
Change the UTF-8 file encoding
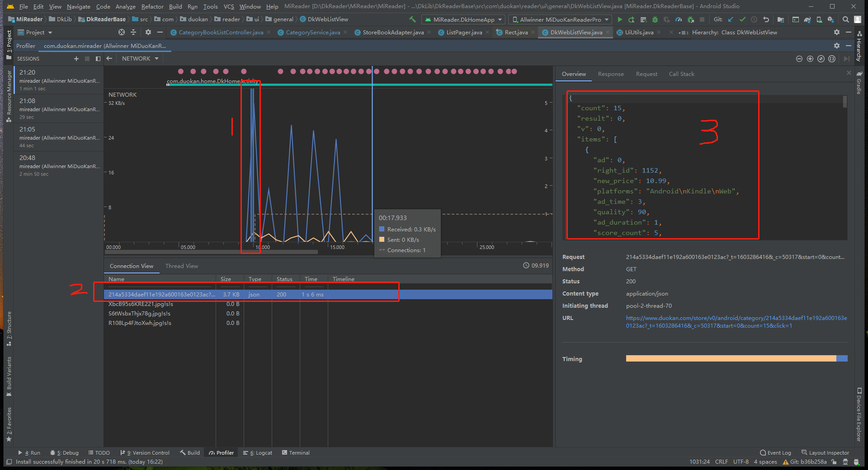tap(741, 462)
